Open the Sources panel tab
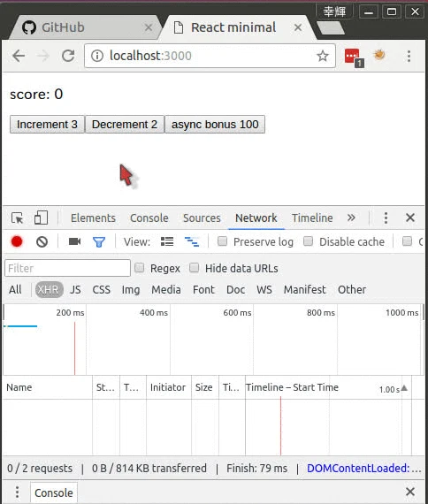The height and width of the screenshot is (504, 428). tap(202, 218)
